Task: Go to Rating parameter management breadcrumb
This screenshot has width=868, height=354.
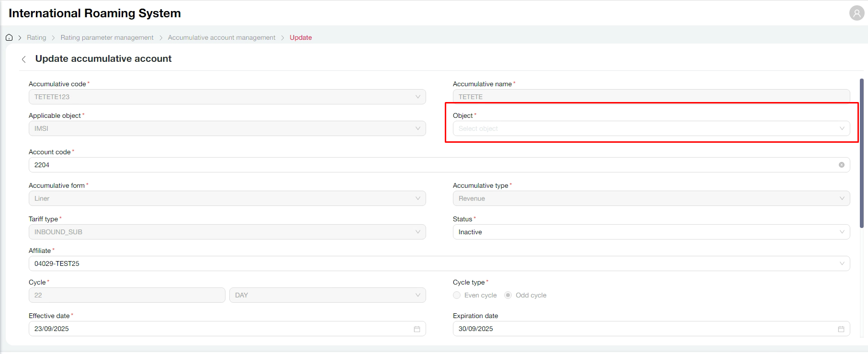Action: (x=107, y=37)
